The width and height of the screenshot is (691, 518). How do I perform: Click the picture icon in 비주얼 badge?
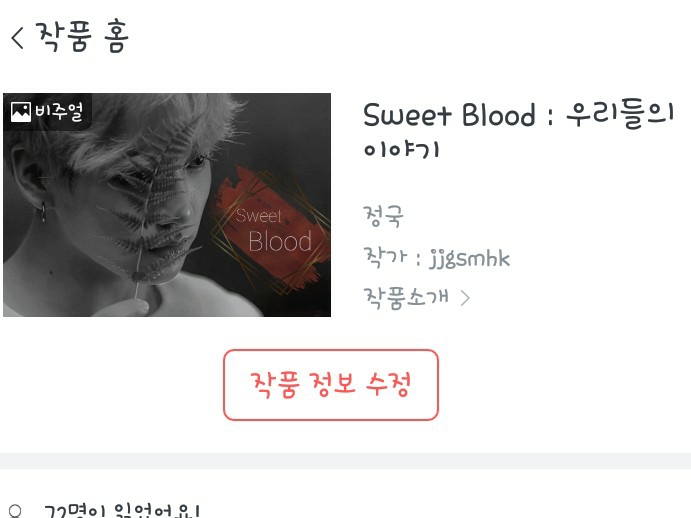point(21,112)
